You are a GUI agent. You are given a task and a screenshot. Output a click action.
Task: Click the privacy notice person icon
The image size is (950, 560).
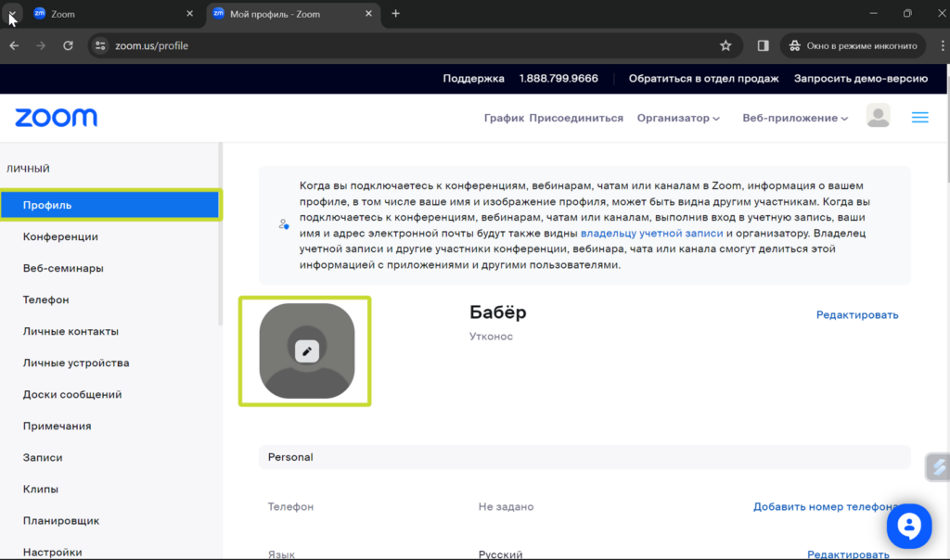pos(284,224)
